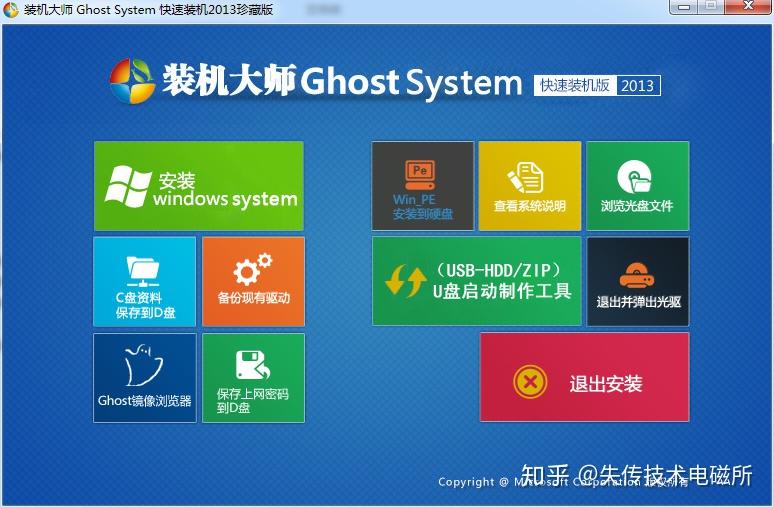This screenshot has width=774, height=508.
Task: Open 备份现有驱动 label
Action: coord(253,298)
